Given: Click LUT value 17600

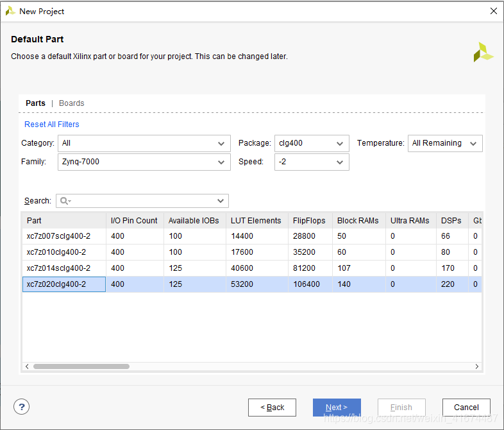Looking at the screenshot, I should (x=242, y=252).
